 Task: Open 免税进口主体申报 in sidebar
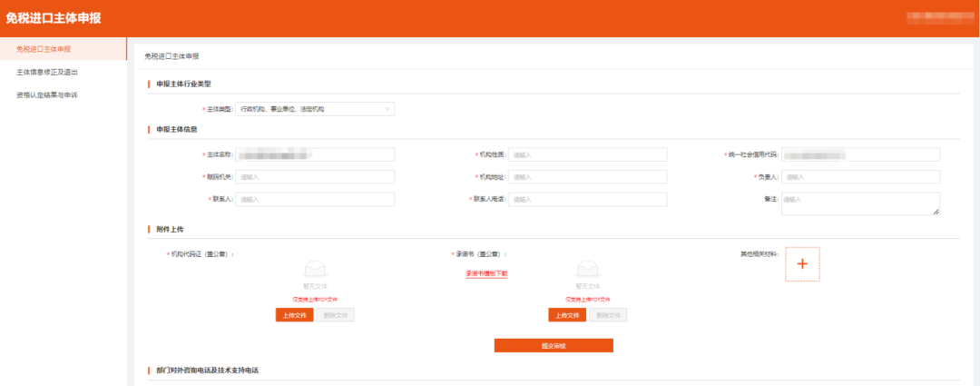pyautogui.click(x=44, y=49)
